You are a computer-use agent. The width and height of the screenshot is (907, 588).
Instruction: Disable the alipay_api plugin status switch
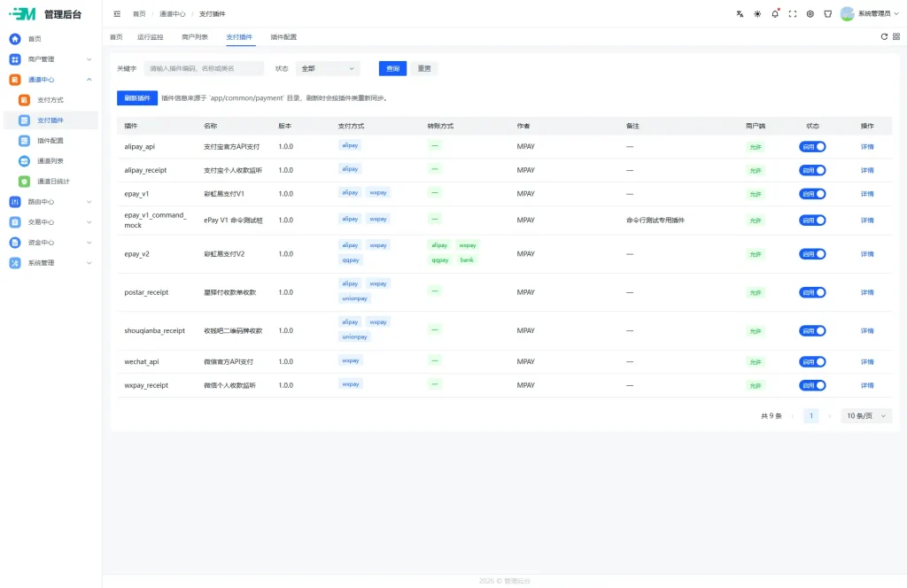coord(812,147)
